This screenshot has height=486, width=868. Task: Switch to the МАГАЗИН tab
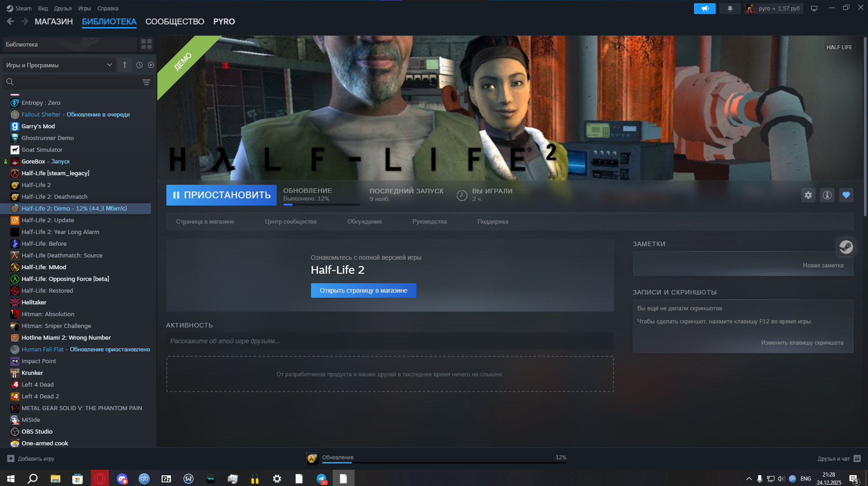click(x=54, y=22)
